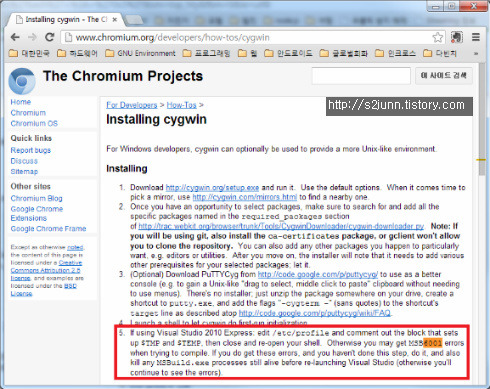Screen dimensions: 490x389
Task: Open the Sitemap link
Action: [x=24, y=172]
